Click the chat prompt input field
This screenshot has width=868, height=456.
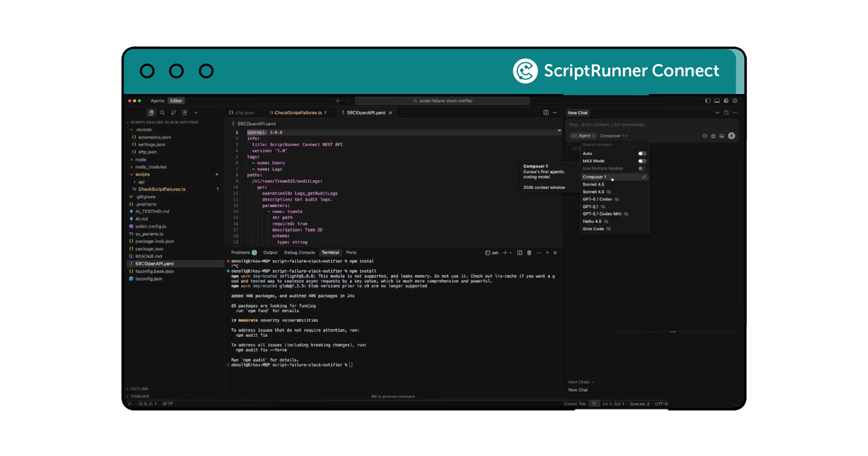(x=651, y=125)
